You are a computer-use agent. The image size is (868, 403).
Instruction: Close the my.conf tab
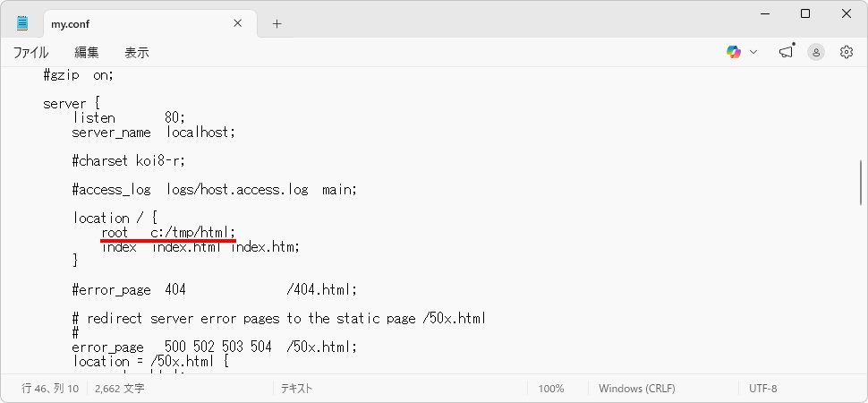click(237, 23)
